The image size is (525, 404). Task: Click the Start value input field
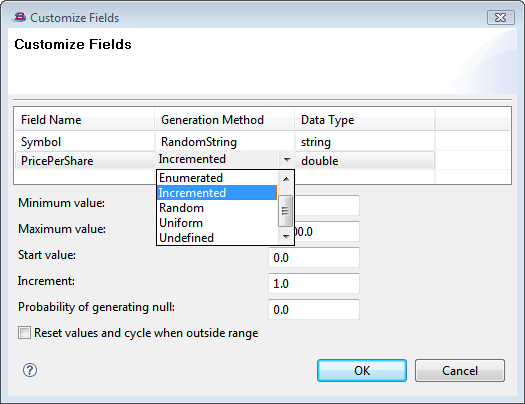point(314,257)
